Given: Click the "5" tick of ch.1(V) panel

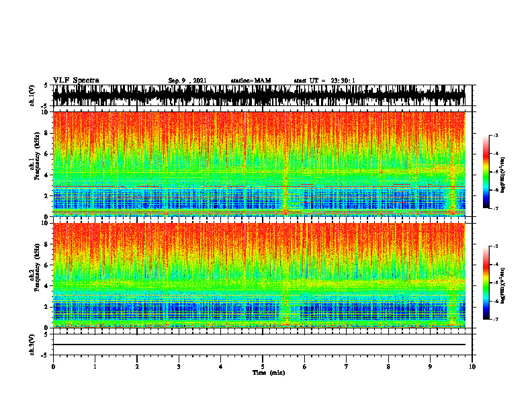Looking at the screenshot, I should click(x=46, y=86).
